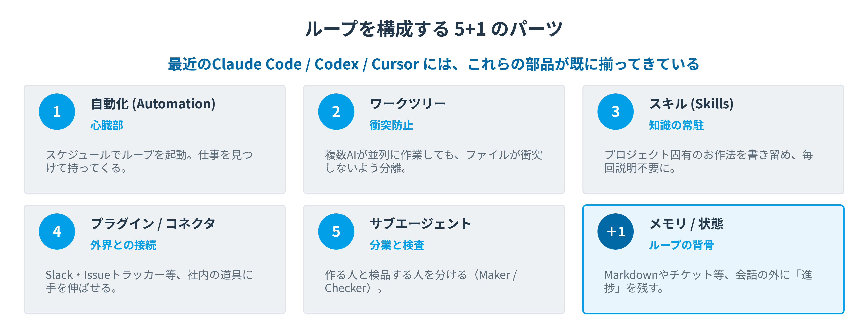Click the number 1 circle badge
Viewport: 868px width, 332px height.
pos(57,111)
